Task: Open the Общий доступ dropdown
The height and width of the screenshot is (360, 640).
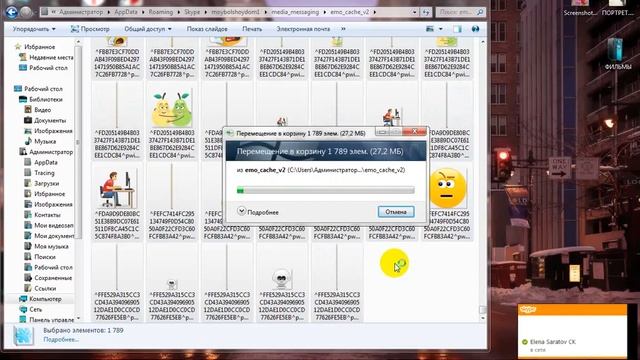Action: point(148,29)
